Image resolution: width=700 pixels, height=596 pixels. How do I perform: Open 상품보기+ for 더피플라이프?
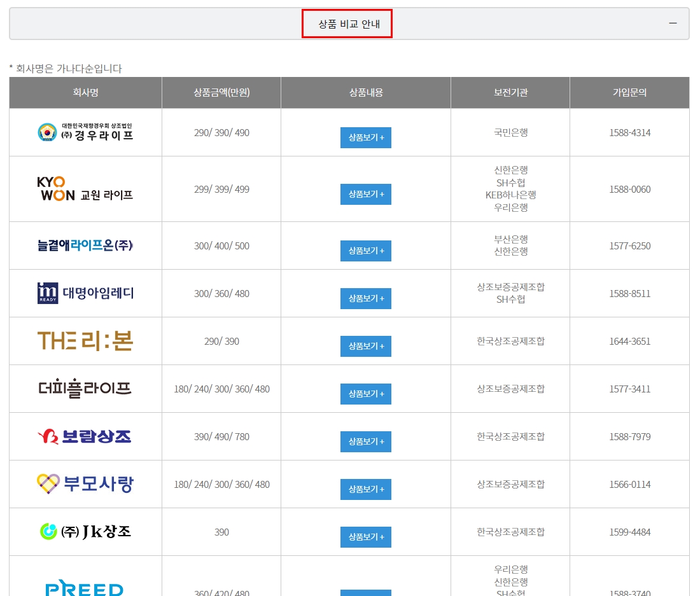click(x=366, y=394)
